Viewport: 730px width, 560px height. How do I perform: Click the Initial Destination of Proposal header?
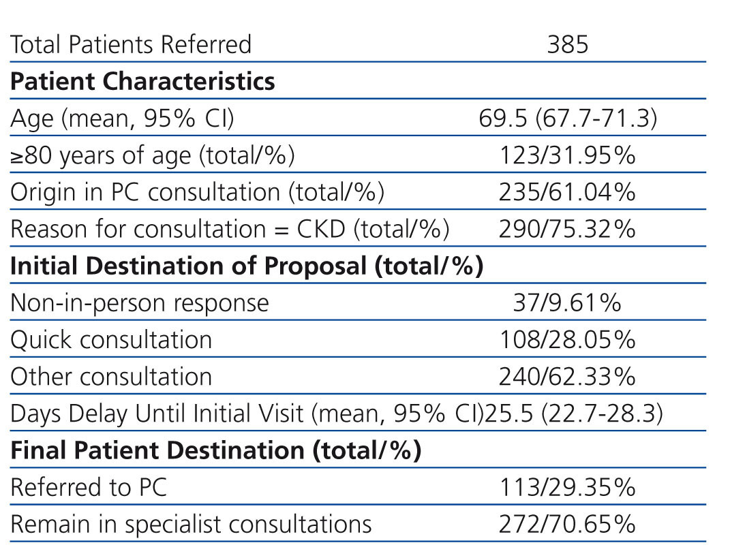point(247,266)
